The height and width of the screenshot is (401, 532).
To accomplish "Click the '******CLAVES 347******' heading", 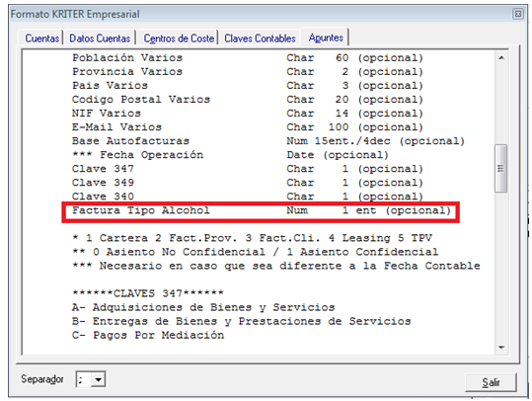I will pyautogui.click(x=148, y=293).
